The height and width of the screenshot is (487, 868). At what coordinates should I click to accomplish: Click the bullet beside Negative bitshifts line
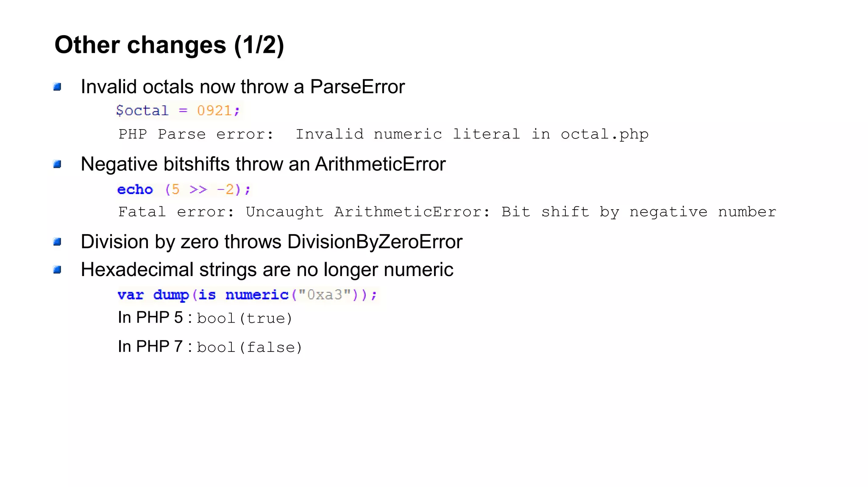58,164
